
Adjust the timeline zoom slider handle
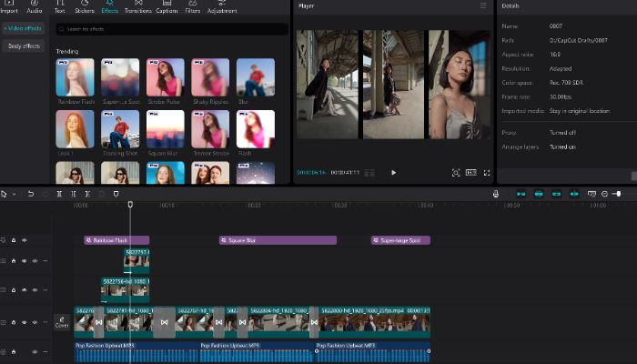[x=618, y=194]
